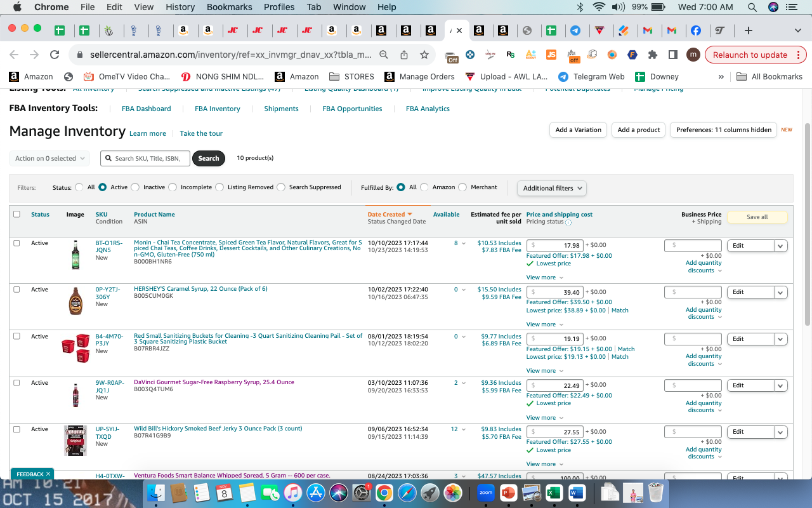The height and width of the screenshot is (508, 812).
Task: Expand View more under price 39.40
Action: 545,324
